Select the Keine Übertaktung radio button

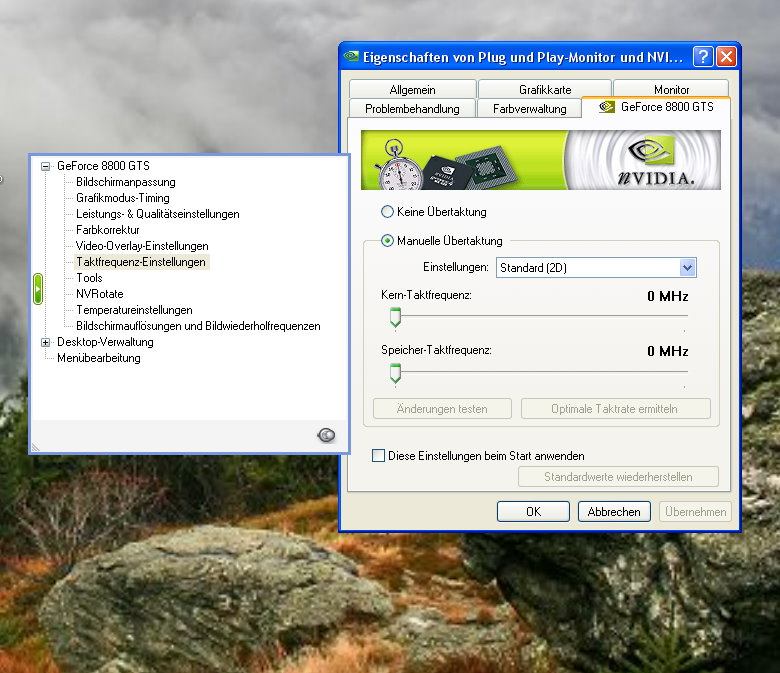387,212
